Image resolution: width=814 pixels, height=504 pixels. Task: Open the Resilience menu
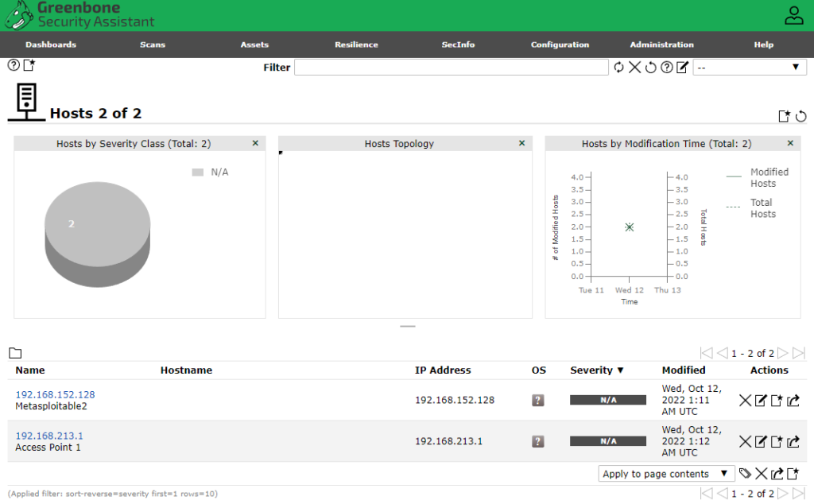356,45
